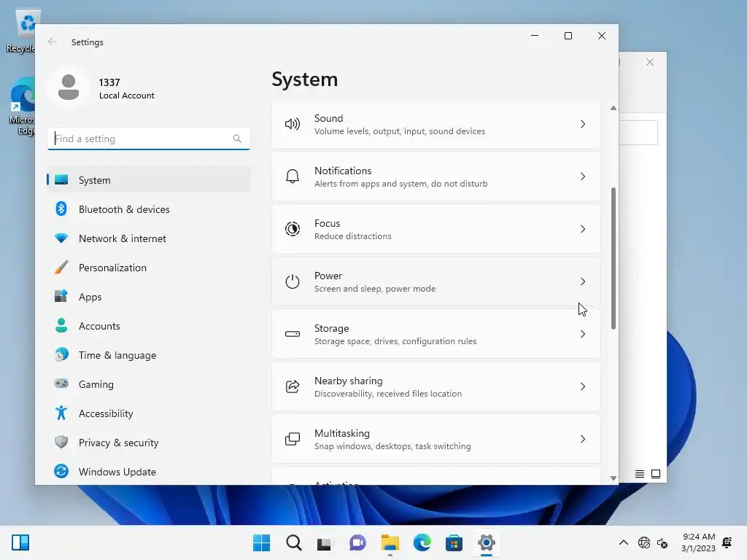Click the Apps icon in sidebar

pyautogui.click(x=61, y=296)
